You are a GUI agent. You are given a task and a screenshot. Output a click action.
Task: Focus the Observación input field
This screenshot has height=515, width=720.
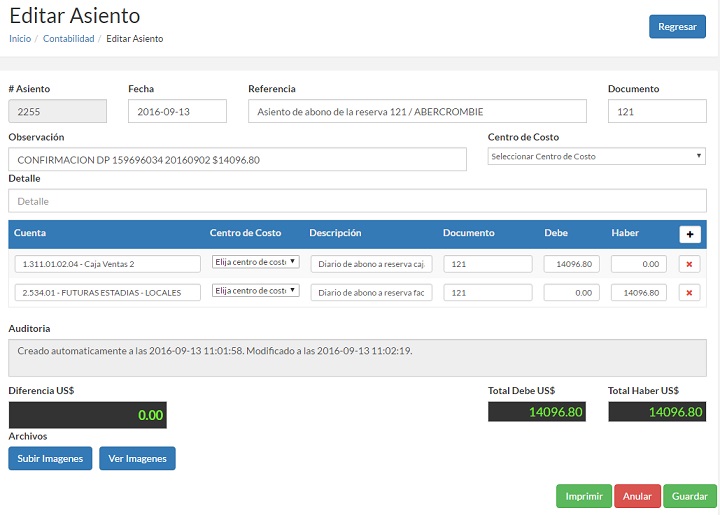click(x=236, y=160)
